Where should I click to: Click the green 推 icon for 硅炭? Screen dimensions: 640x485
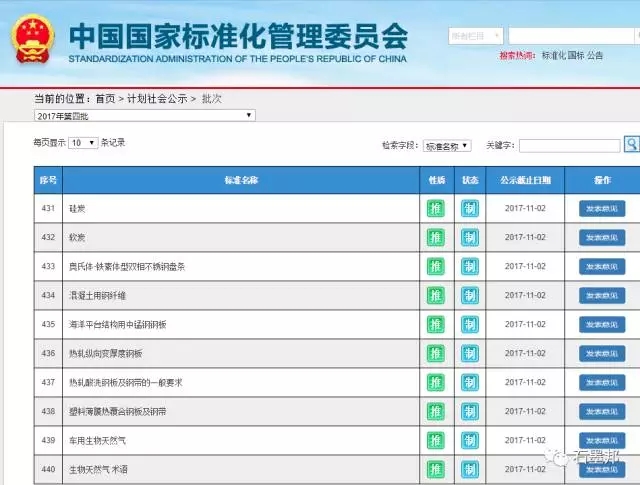pyautogui.click(x=435, y=208)
